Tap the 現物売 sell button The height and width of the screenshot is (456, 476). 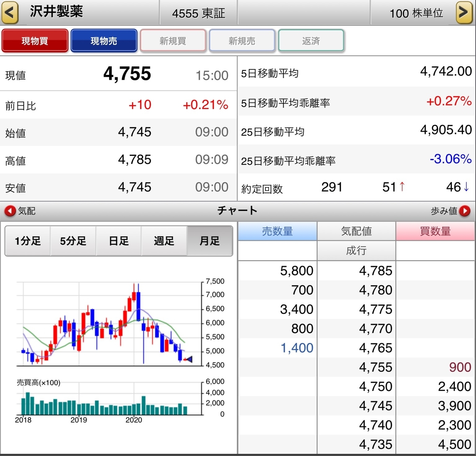104,41
